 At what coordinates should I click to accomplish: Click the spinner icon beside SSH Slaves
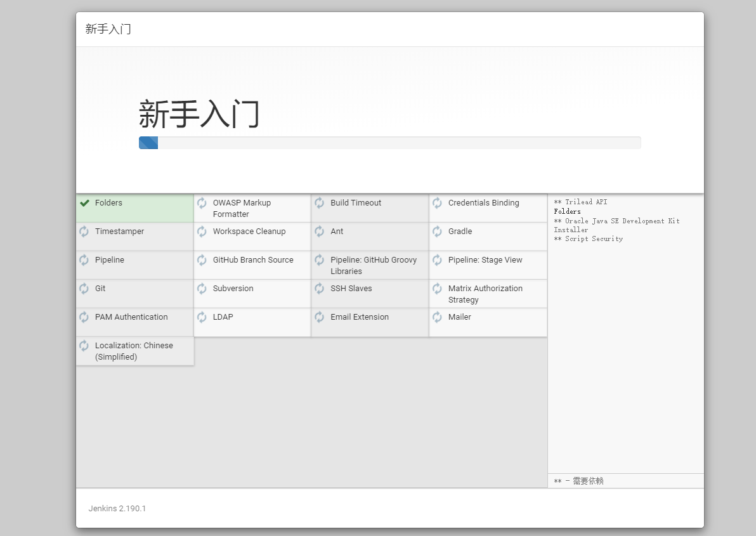click(x=320, y=289)
